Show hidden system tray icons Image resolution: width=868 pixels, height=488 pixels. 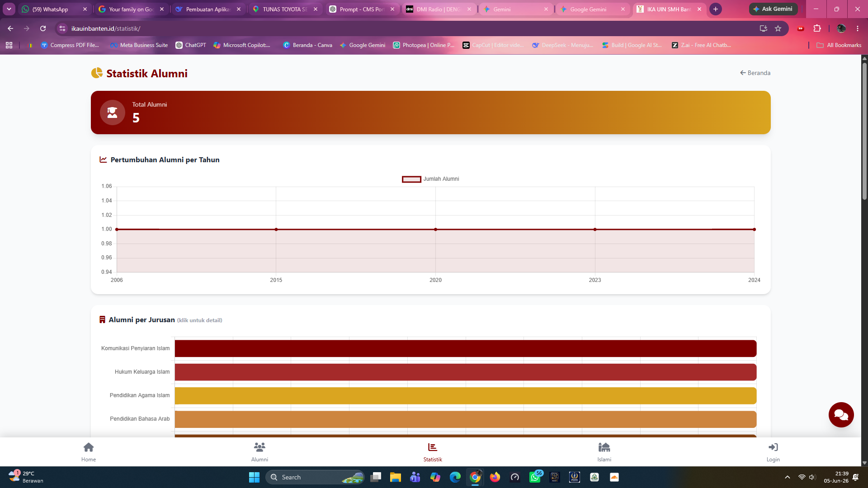[x=788, y=477]
